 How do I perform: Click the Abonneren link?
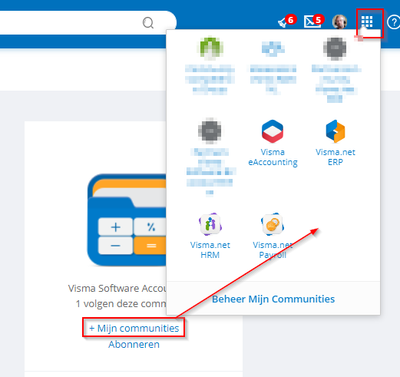click(x=134, y=344)
